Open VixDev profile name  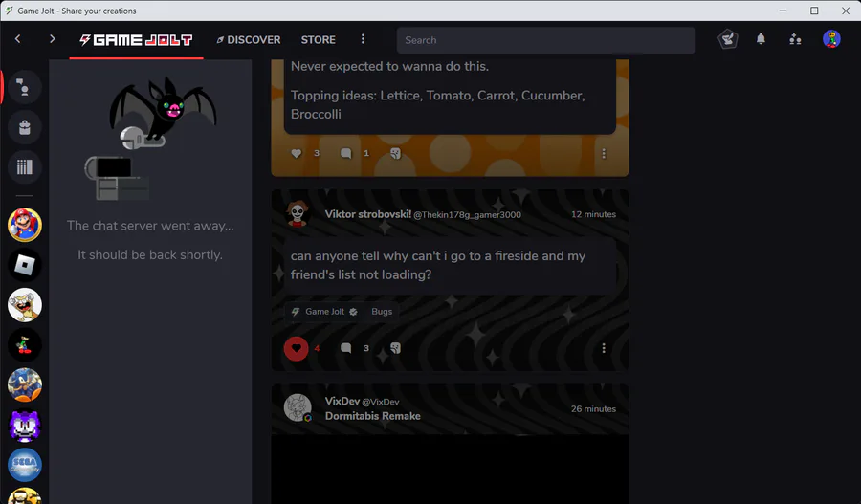[342, 402]
